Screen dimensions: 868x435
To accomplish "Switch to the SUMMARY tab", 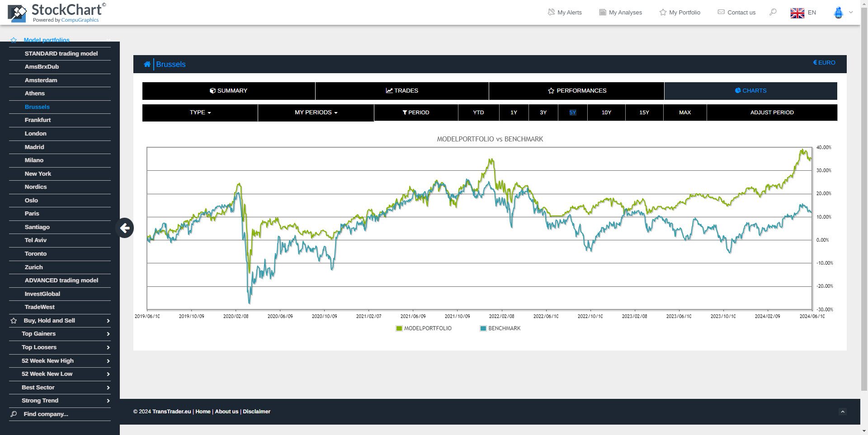I will [228, 91].
